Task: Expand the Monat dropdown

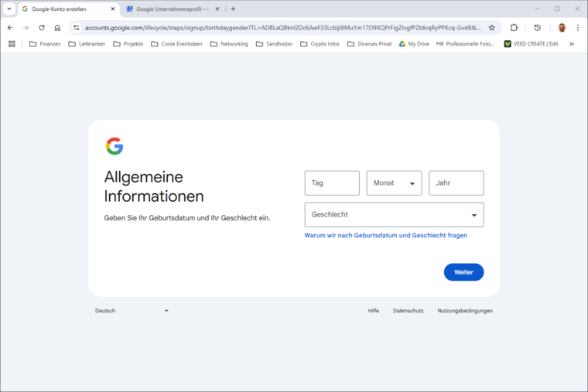Action: 394,183
